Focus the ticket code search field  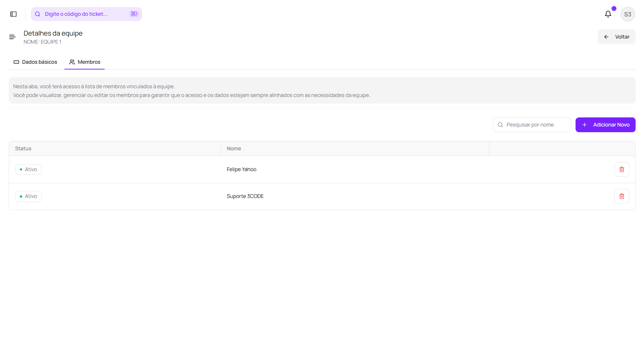point(87,14)
